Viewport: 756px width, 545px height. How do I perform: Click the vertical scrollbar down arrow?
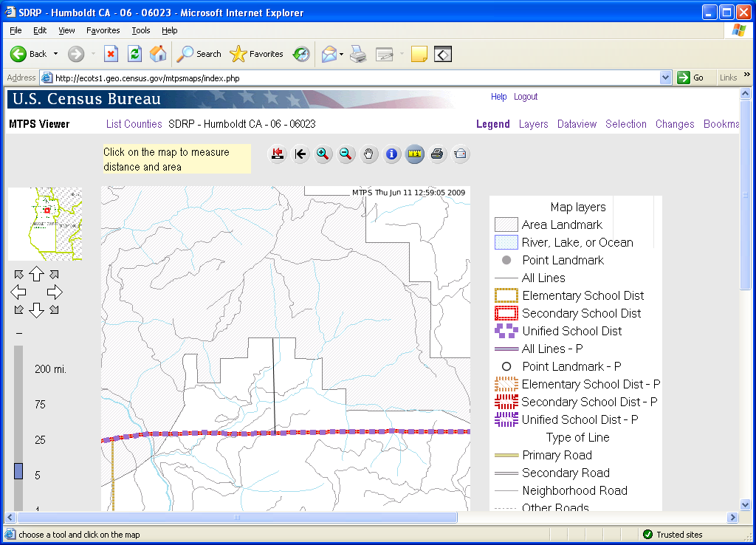pos(746,505)
